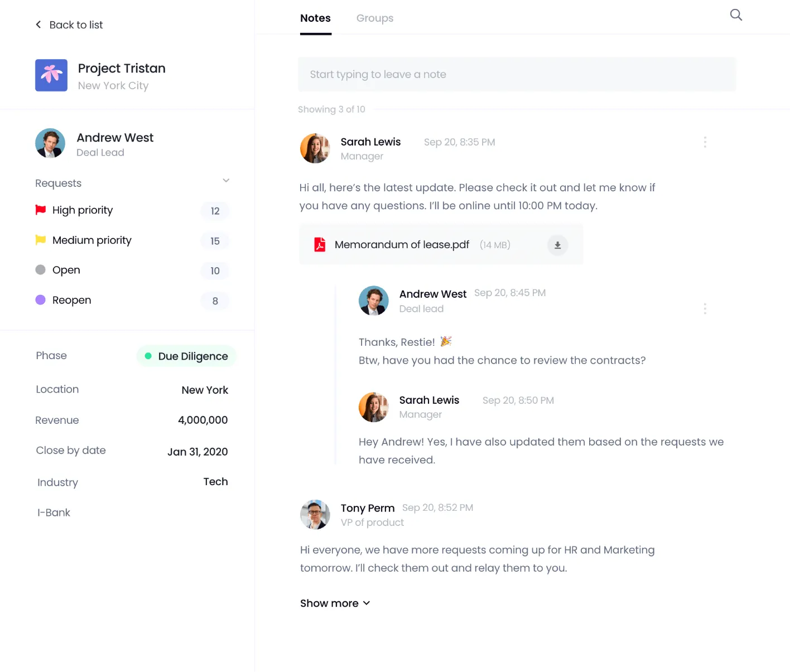Open the Memorandum of lease.pdf attachment
This screenshot has width=790, height=672.
pos(441,245)
